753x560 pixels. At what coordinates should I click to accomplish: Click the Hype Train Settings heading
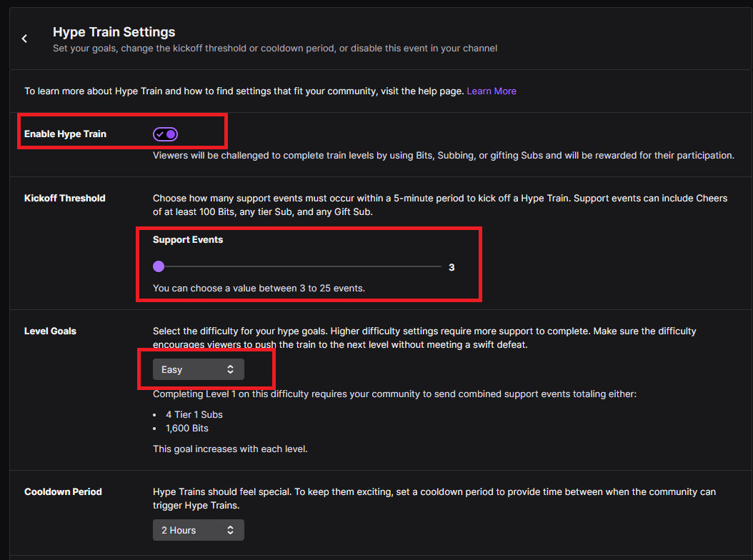pyautogui.click(x=114, y=32)
